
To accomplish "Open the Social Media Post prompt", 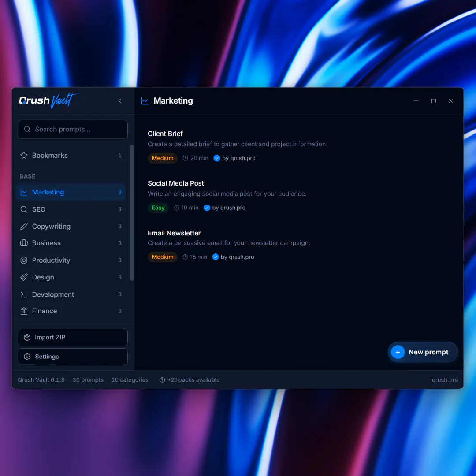I will click(176, 183).
